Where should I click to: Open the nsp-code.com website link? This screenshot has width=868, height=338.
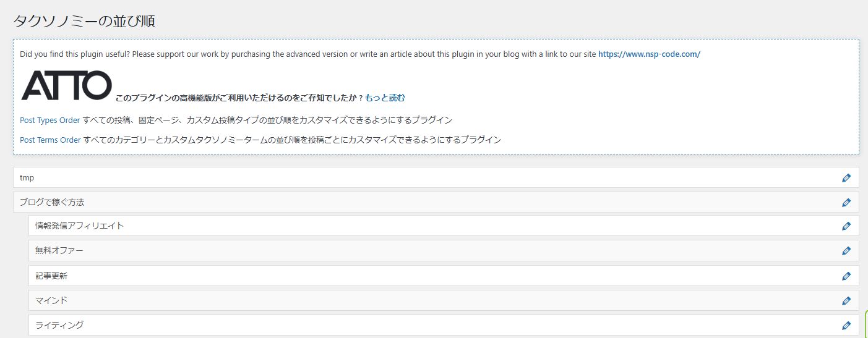point(649,54)
